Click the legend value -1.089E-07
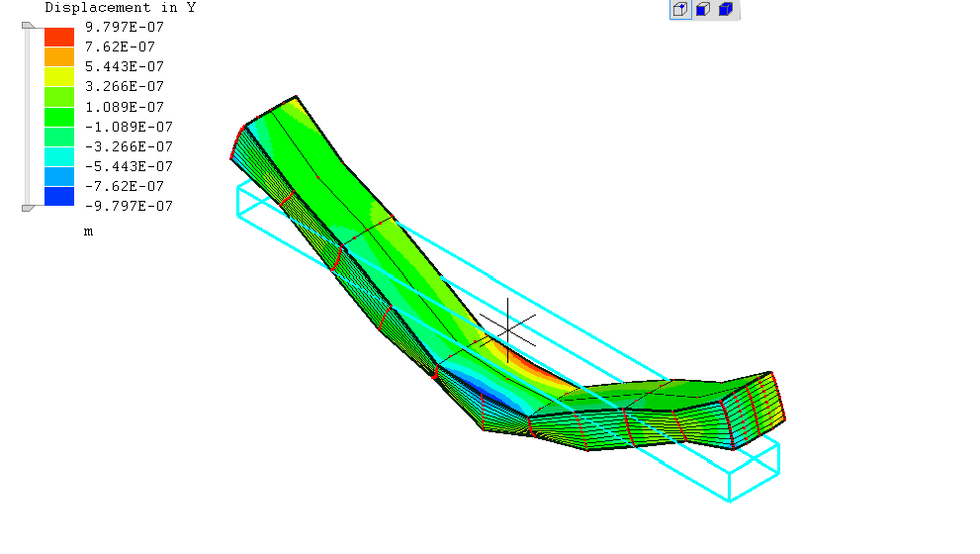This screenshot has width=980, height=554. tap(129, 127)
